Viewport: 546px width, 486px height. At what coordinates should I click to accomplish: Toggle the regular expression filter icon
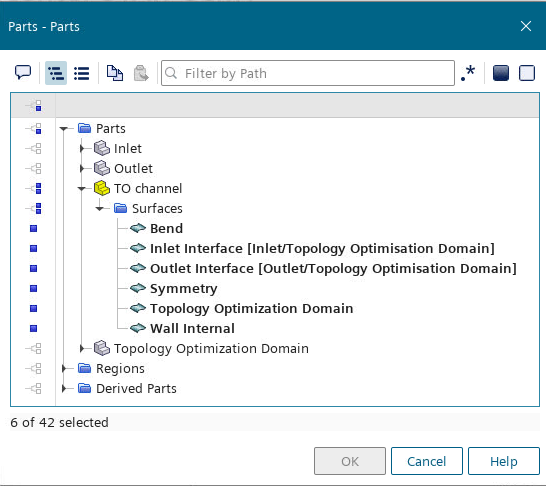pyautogui.click(x=468, y=73)
